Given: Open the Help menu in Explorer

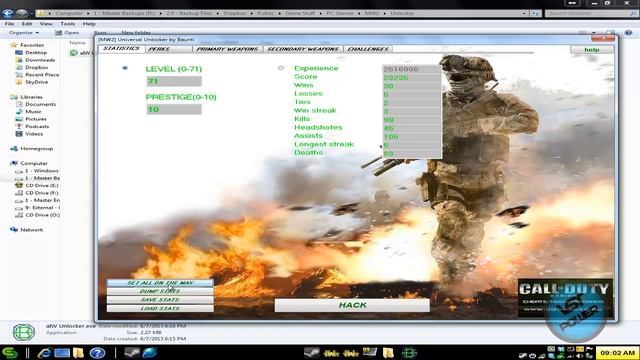Looking at the screenshot, I should click(x=89, y=24).
